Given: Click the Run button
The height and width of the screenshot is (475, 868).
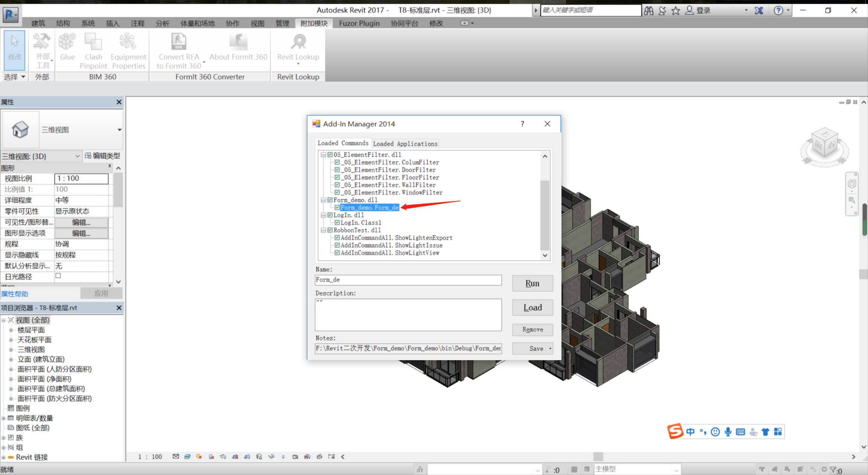Looking at the screenshot, I should tap(532, 283).
